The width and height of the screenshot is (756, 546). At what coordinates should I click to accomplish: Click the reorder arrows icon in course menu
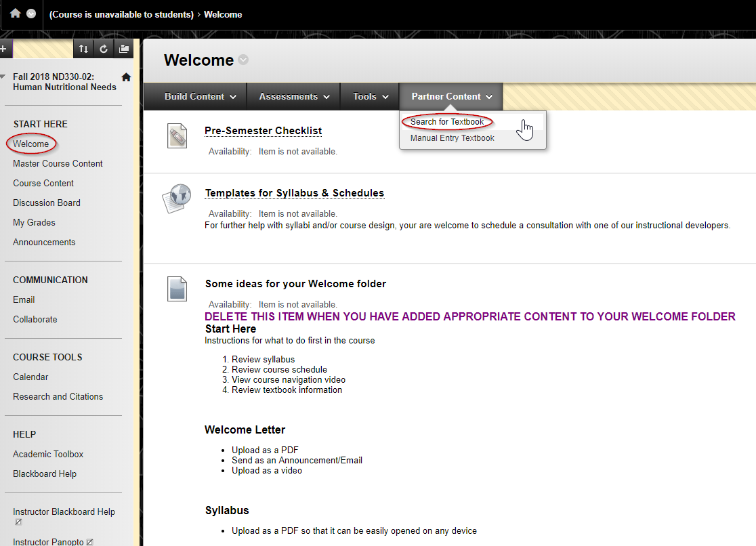point(83,49)
